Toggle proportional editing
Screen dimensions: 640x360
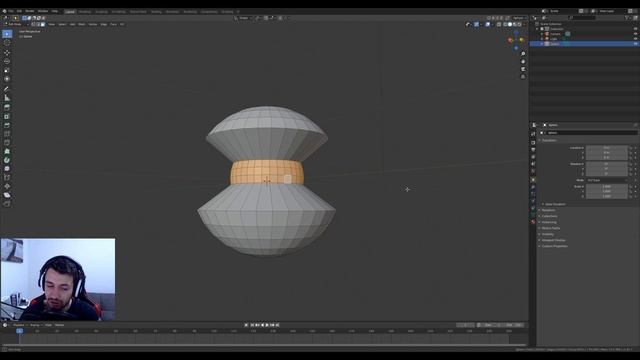(x=280, y=18)
